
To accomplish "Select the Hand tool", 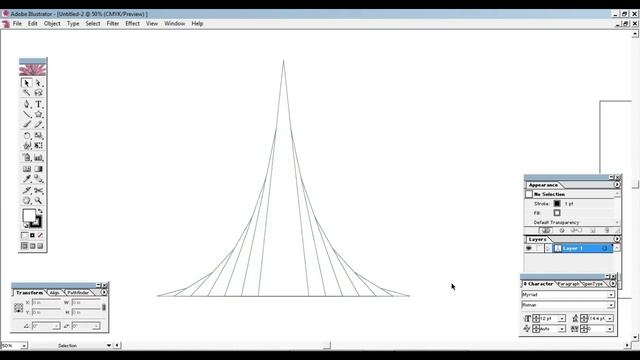I will (27, 200).
